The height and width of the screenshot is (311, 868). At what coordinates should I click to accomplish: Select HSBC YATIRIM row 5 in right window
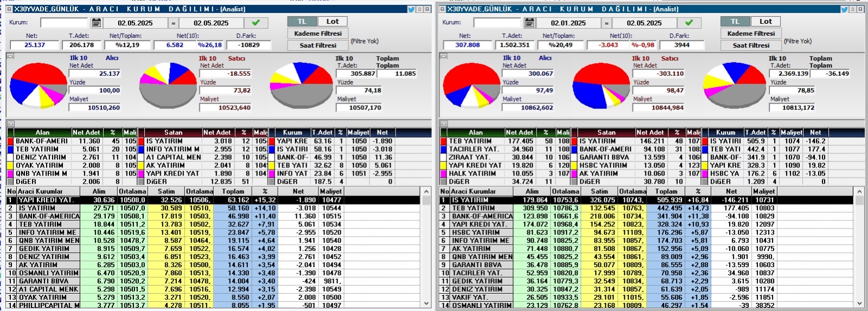click(647, 232)
